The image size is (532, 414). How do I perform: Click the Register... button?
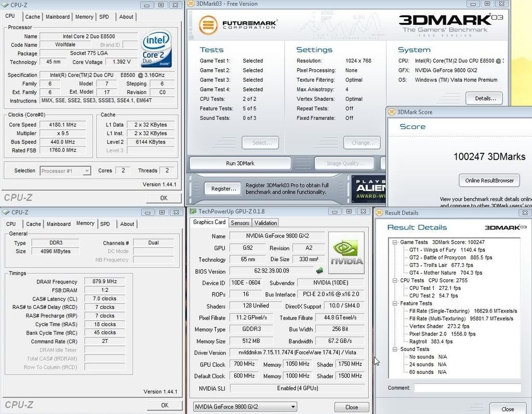[223, 188]
